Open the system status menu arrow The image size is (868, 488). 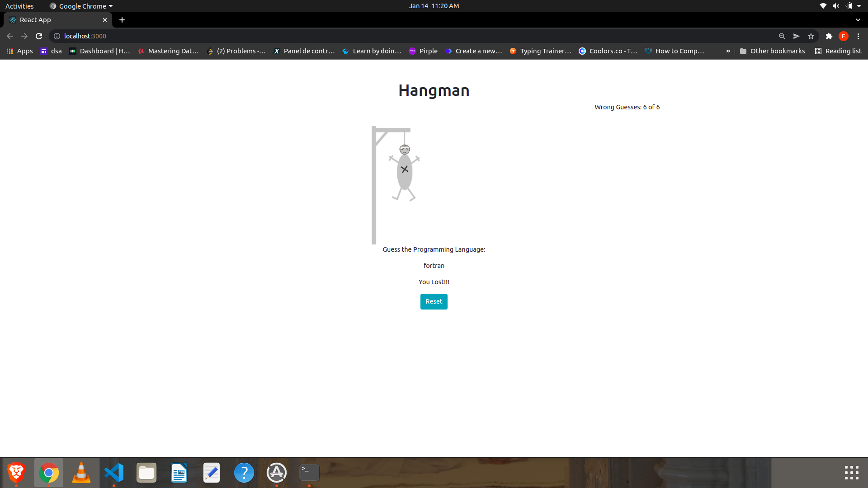[859, 6]
